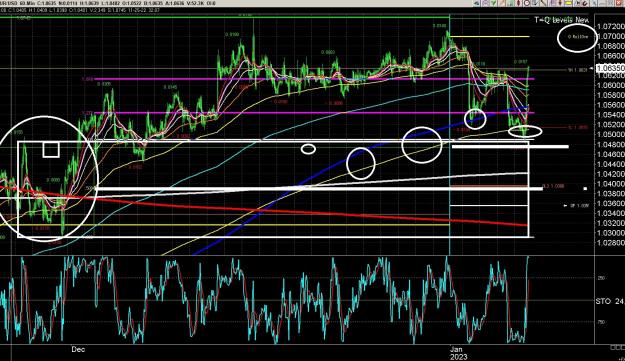Click the green checkmark toolbar icon
The image size is (625, 361).
(493, 3)
